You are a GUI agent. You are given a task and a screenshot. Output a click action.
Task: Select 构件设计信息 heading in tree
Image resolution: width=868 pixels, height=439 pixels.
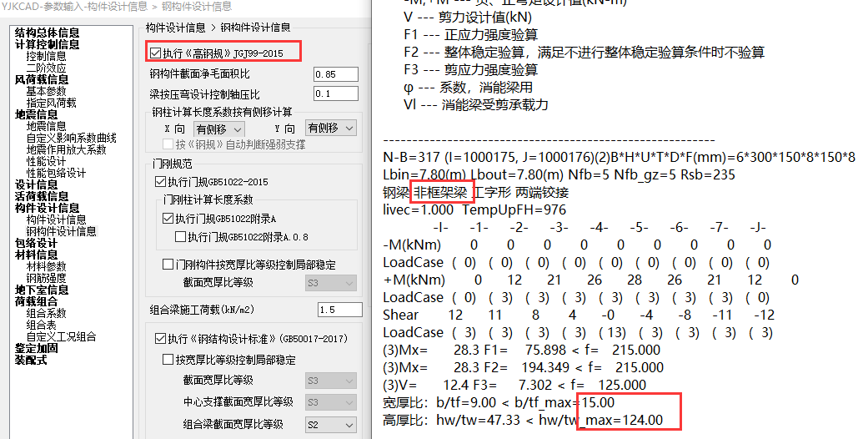point(47,208)
